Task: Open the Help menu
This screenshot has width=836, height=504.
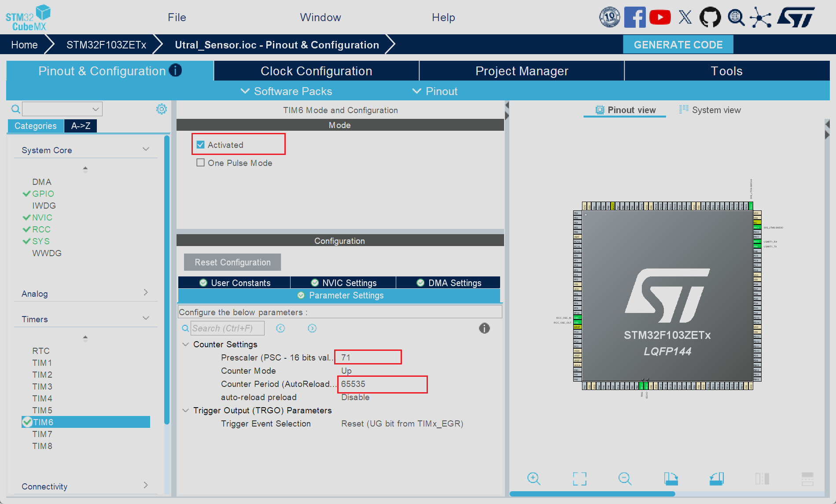Action: 443,18
